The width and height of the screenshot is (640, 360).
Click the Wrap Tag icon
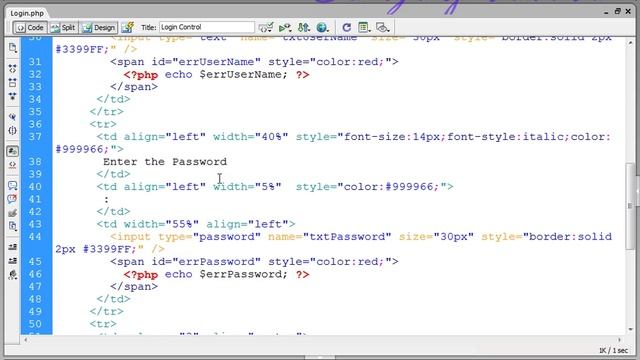[x=13, y=213]
